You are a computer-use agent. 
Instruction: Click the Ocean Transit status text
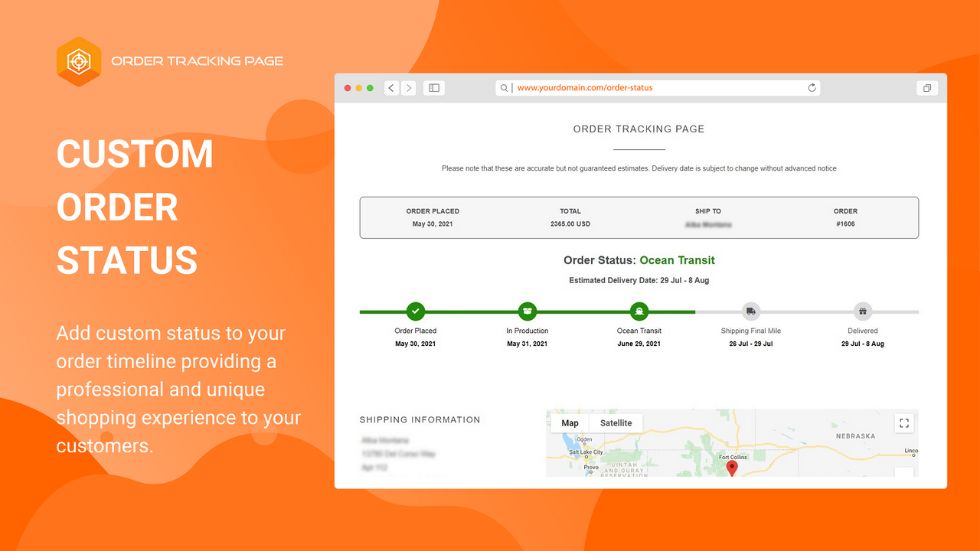coord(678,260)
